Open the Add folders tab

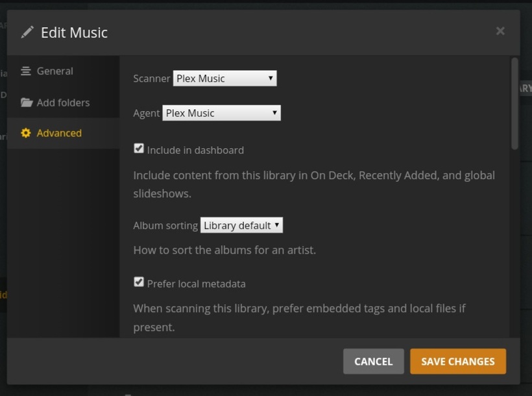[63, 103]
